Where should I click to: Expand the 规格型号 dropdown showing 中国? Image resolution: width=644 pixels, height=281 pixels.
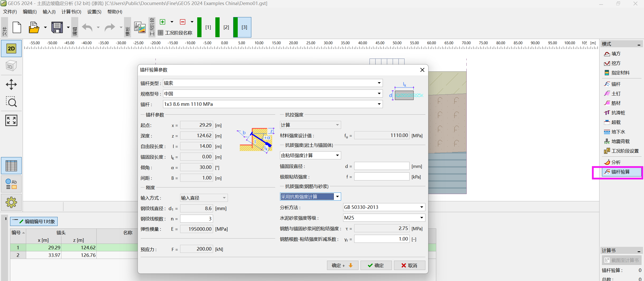pos(379,93)
